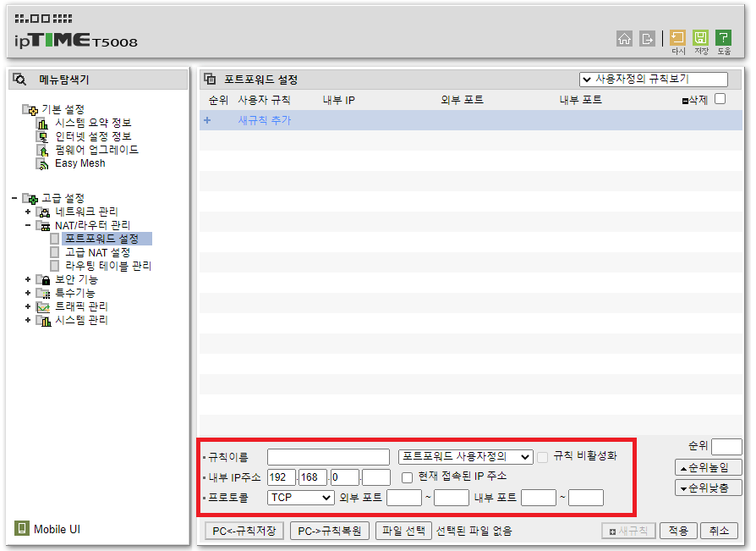Tick the 삭제 select-all checkbox

[720, 99]
